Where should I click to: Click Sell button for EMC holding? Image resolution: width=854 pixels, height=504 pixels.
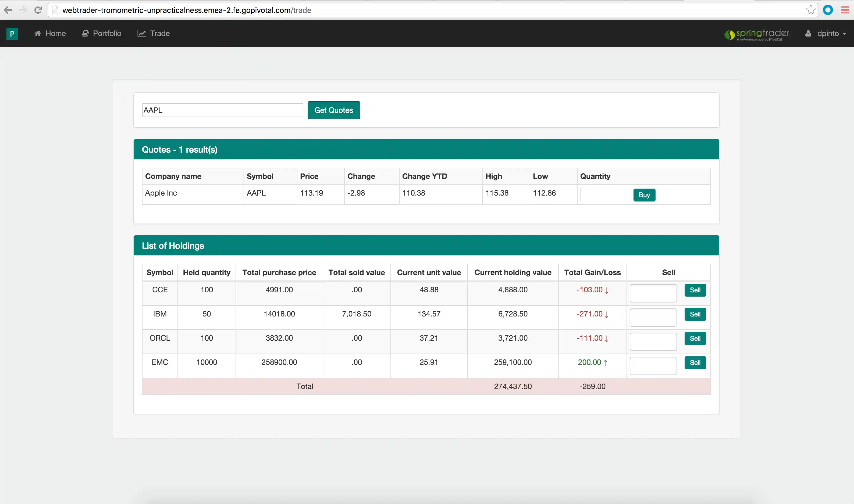point(695,362)
